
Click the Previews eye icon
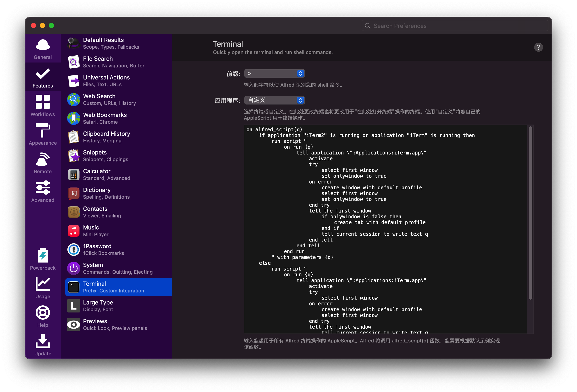(x=73, y=324)
